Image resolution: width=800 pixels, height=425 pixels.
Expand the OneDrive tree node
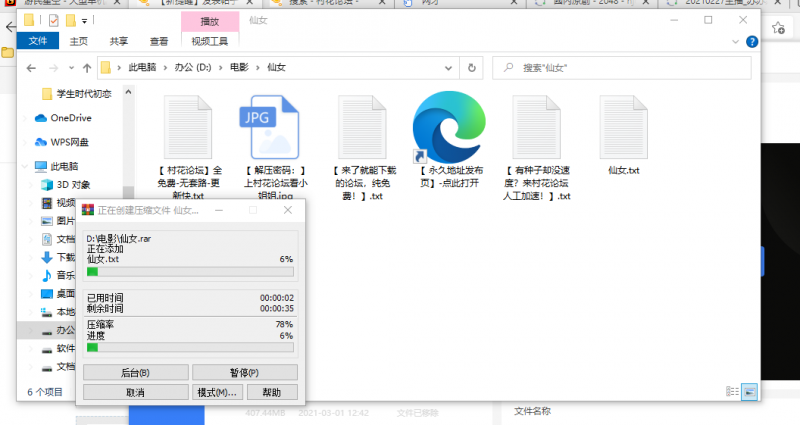tap(26, 118)
